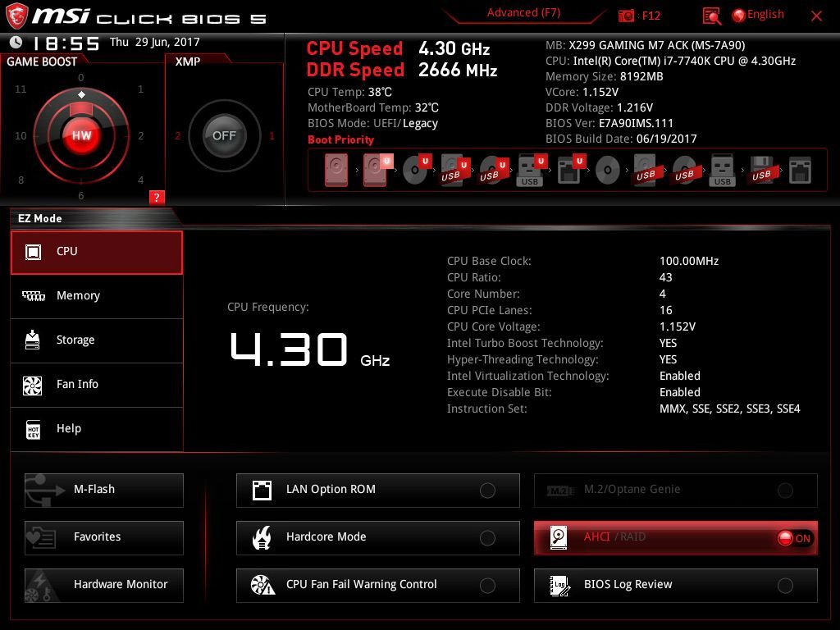The width and height of the screenshot is (840, 630).
Task: Enable CPU Fan Fail Warning Control toggle
Action: [487, 586]
